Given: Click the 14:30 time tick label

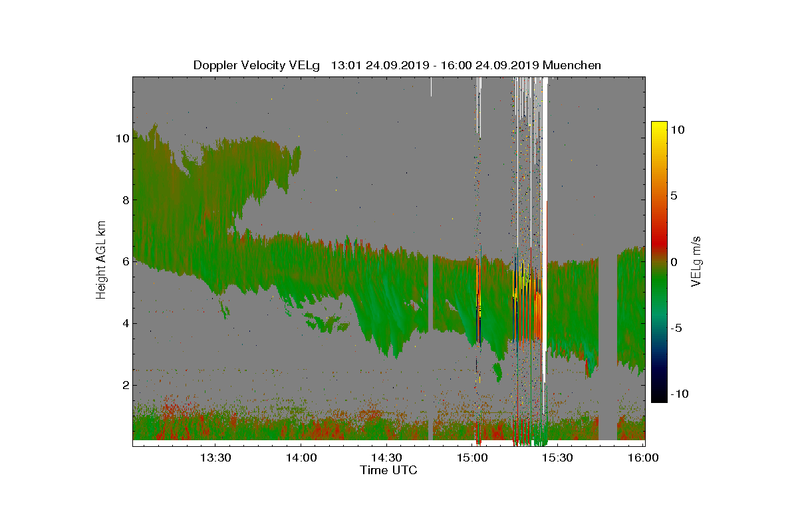Looking at the screenshot, I should tap(386, 458).
